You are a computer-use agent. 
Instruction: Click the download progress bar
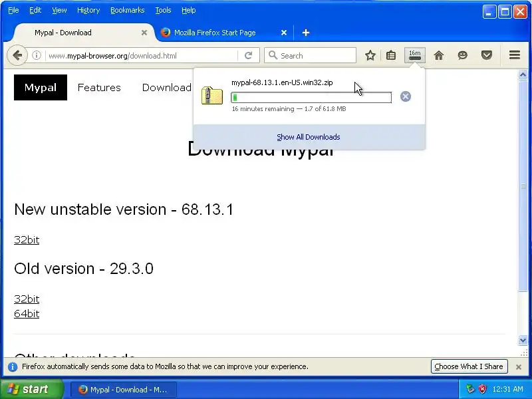point(311,97)
